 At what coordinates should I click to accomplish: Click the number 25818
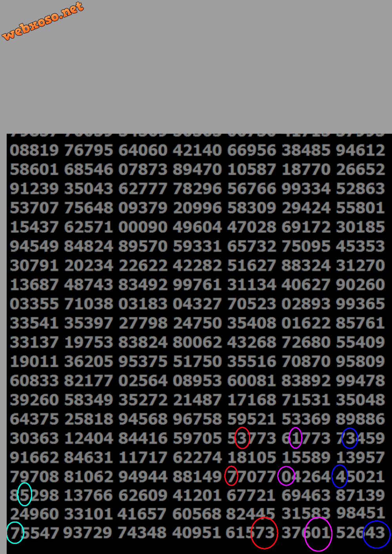pos(89,419)
